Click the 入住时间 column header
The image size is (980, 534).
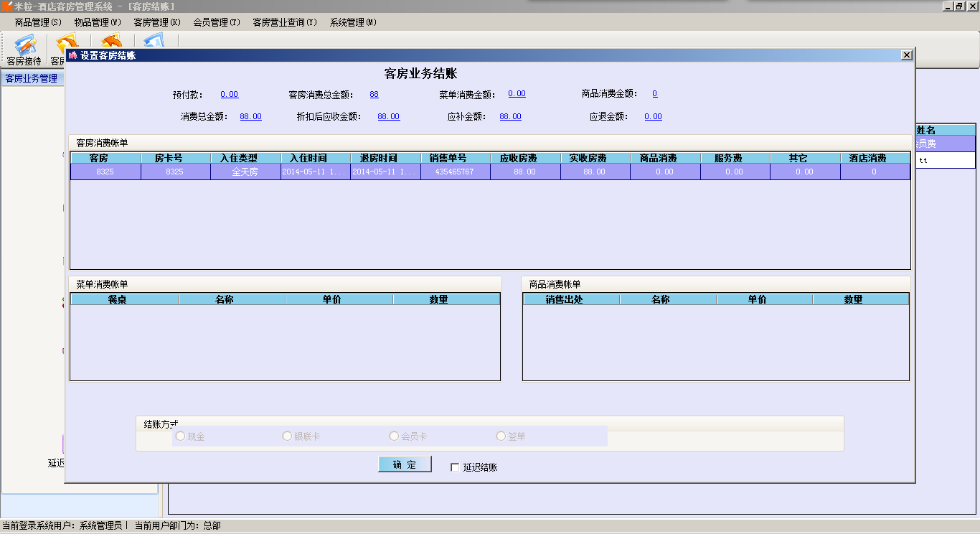[x=315, y=158]
